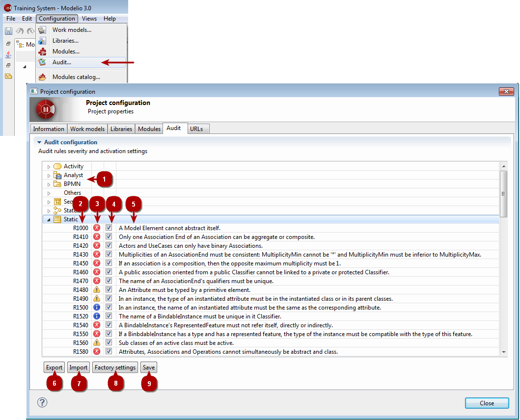Image resolution: width=520 pixels, height=420 pixels.
Task: Click the Work models menu icon
Action: pos(43,30)
